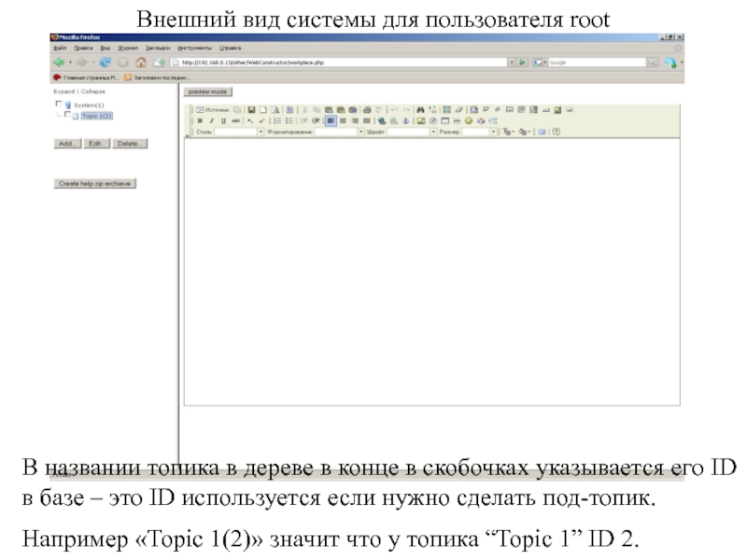This screenshot has width=747, height=560.
Task: Click the Firefox home icon
Action: pos(141,63)
